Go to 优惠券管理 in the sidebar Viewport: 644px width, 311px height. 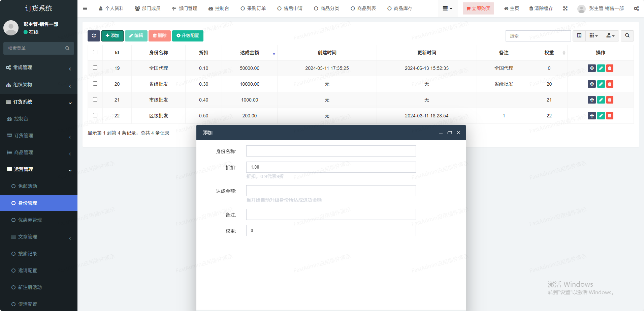(x=30, y=220)
